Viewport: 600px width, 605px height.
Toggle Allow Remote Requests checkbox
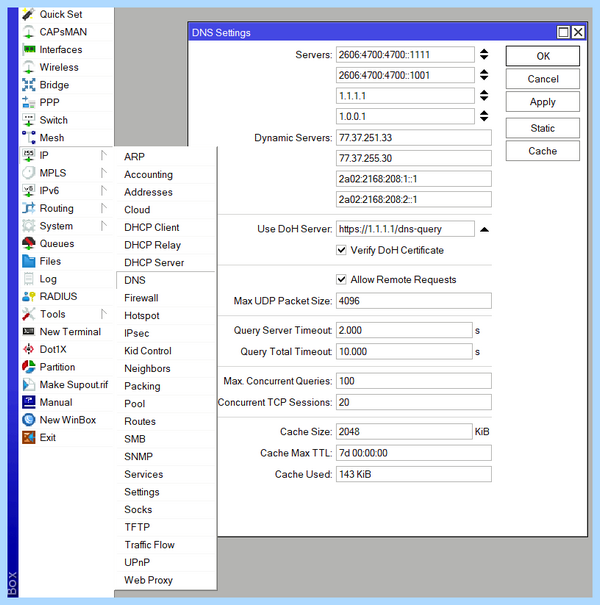(341, 279)
